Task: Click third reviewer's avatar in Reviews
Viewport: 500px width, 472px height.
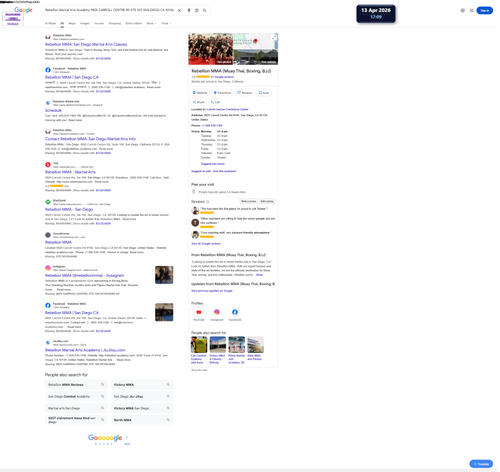Action: [x=196, y=236]
